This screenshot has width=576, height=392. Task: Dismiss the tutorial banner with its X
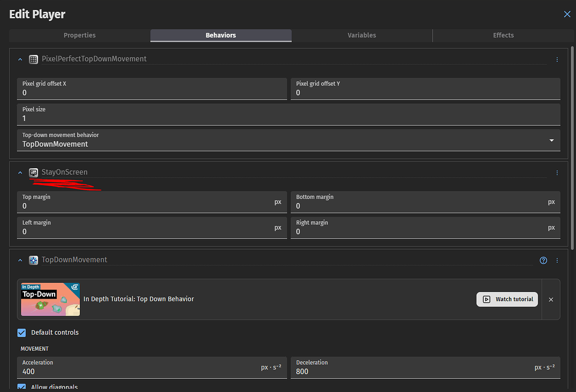(x=551, y=299)
